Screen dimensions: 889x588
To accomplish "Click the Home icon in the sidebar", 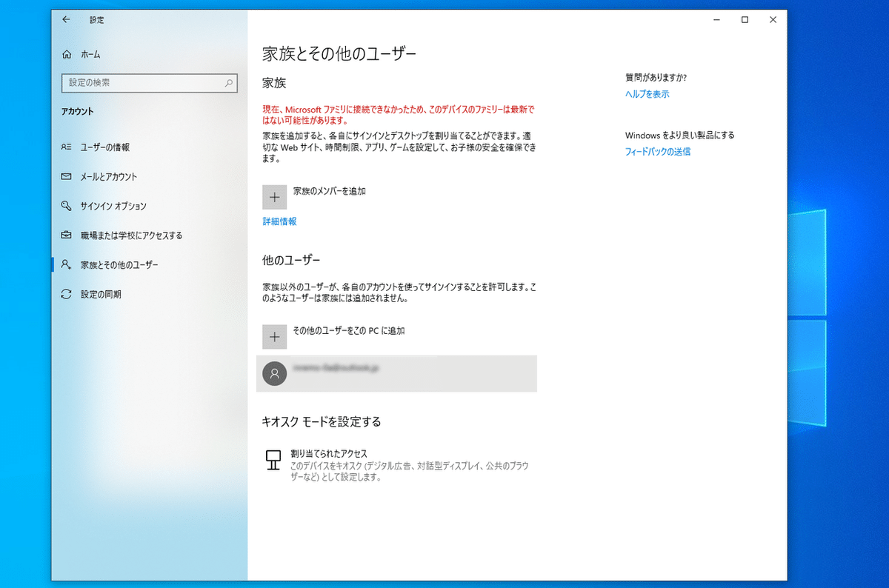I will pyautogui.click(x=67, y=54).
